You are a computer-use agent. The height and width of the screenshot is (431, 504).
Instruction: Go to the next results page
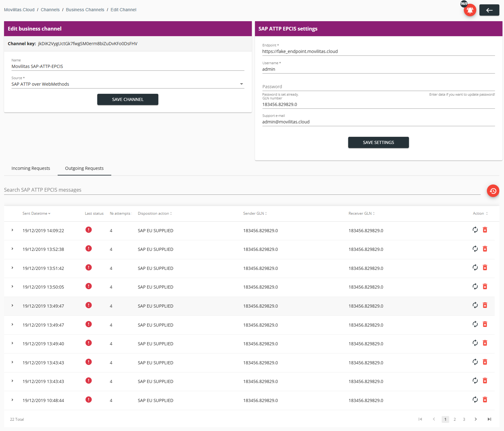pyautogui.click(x=476, y=419)
